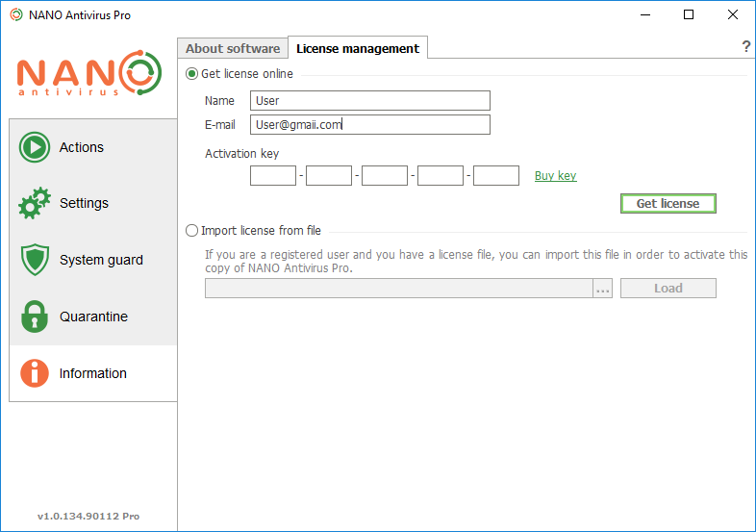This screenshot has height=532, width=756.
Task: Select the License management tab
Action: [x=357, y=48]
